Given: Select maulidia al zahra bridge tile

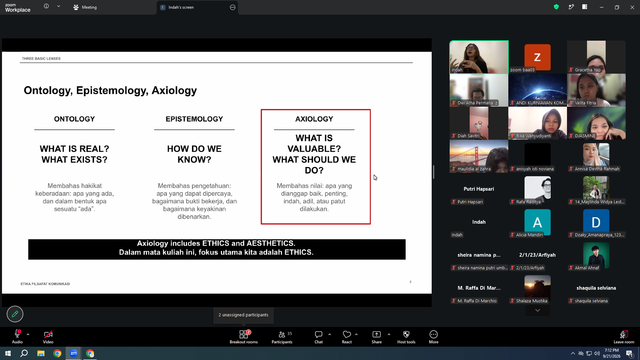Looking at the screenshot, I should click(479, 156).
